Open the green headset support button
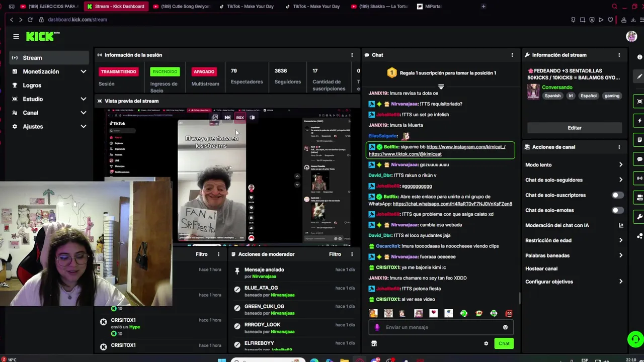The width and height of the screenshot is (644, 362). click(x=635, y=339)
